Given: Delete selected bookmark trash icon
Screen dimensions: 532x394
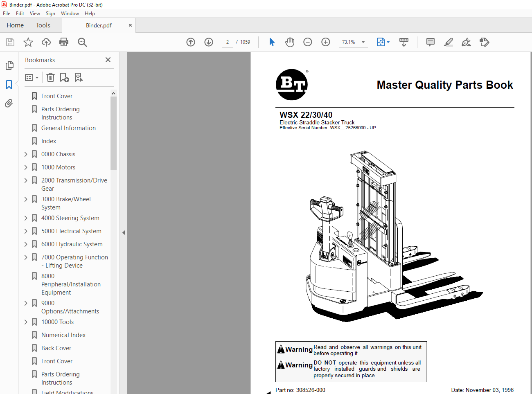Looking at the screenshot, I should tap(50, 77).
